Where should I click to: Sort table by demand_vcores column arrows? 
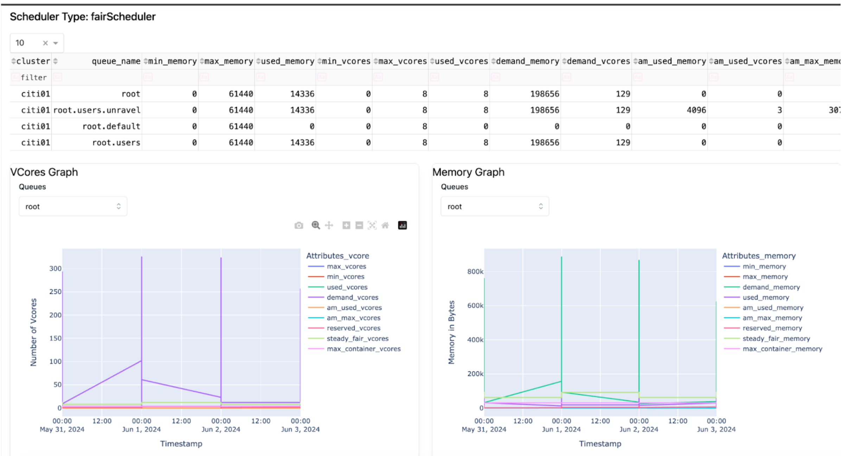(x=564, y=61)
